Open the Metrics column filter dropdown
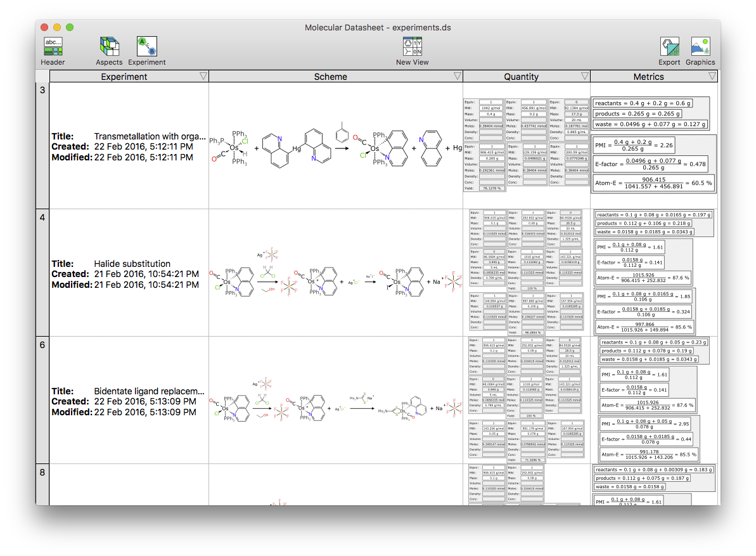The width and height of the screenshot is (756, 556). pos(713,76)
